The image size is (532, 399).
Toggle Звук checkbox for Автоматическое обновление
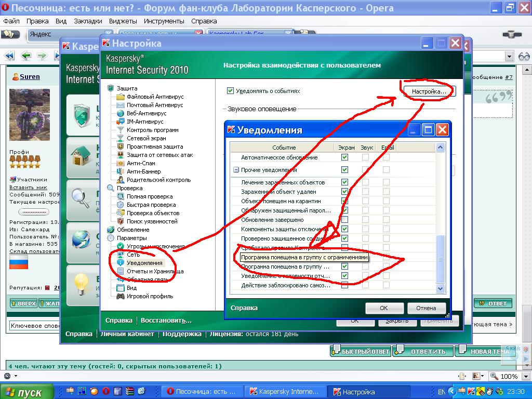click(365, 157)
